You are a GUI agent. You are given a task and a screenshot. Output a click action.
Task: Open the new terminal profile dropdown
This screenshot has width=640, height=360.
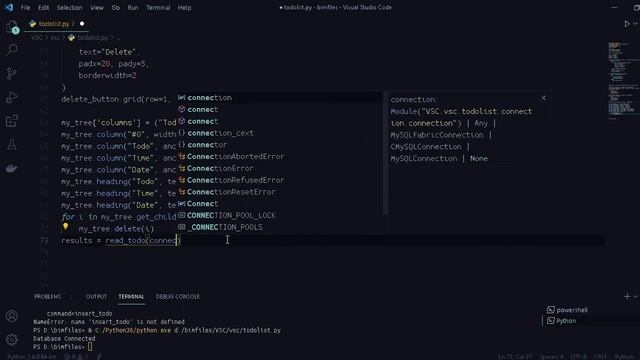(636, 297)
